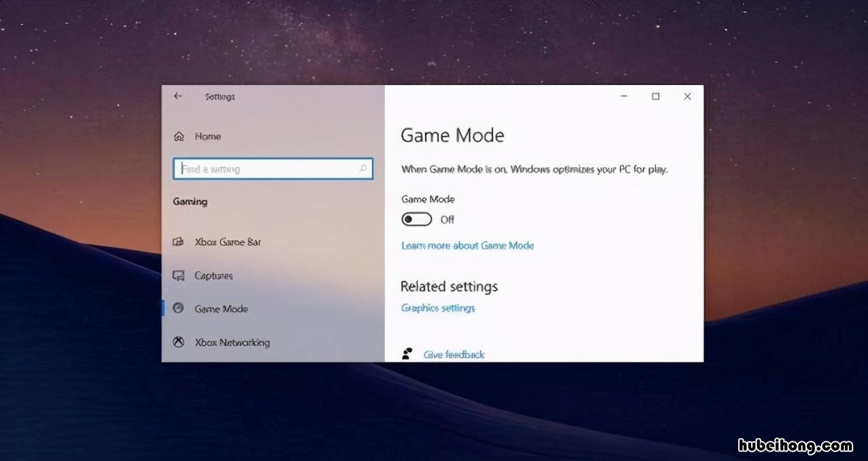Click the Captures icon
868x461 pixels.
179,275
